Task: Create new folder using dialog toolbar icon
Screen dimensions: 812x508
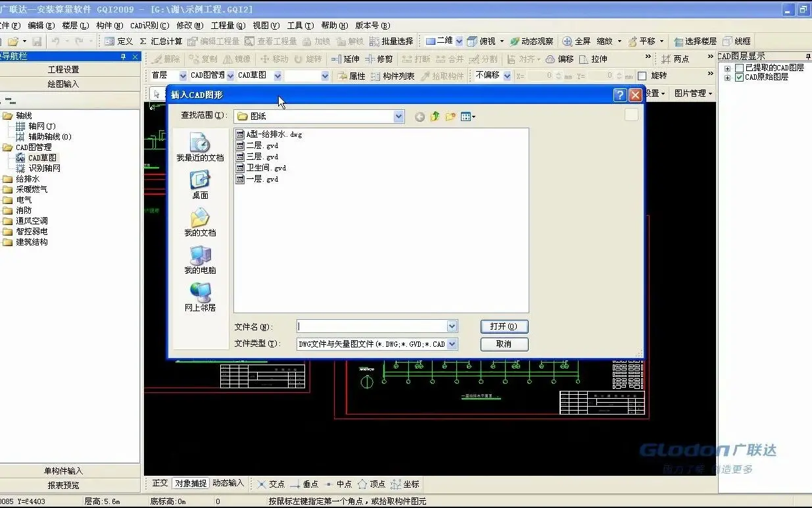Action: click(x=450, y=116)
